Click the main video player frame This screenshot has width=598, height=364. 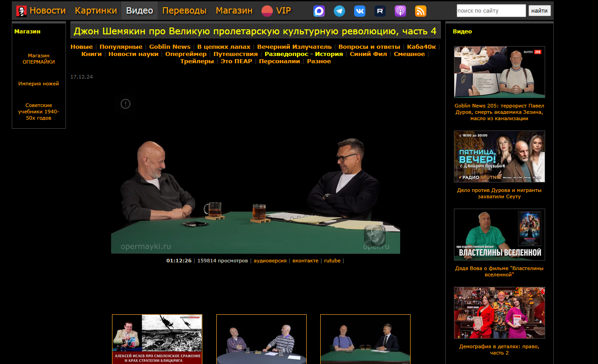coord(256,172)
